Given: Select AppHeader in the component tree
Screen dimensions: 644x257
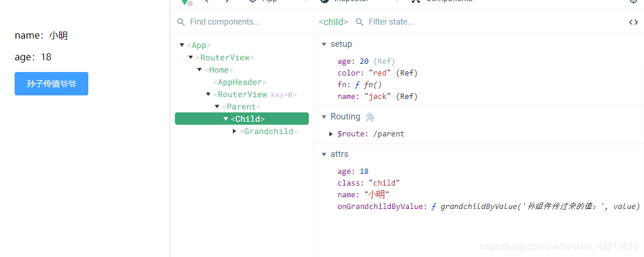Looking at the screenshot, I should [x=240, y=82].
